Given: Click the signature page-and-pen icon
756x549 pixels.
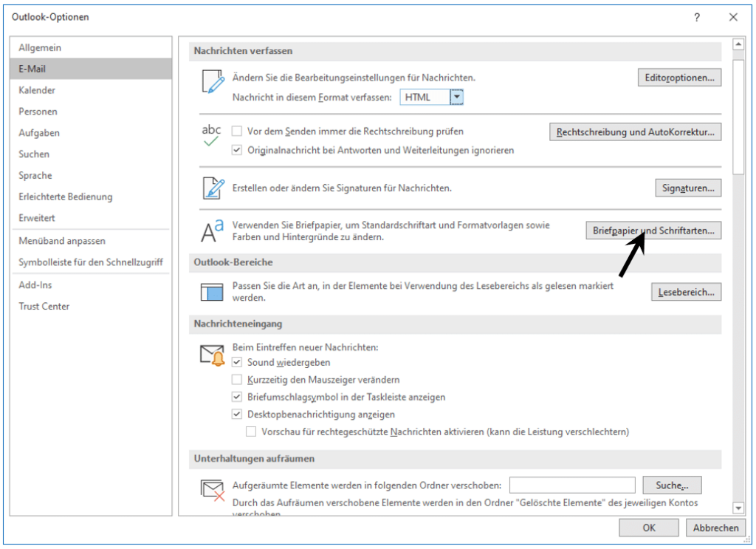Looking at the screenshot, I should 213,188.
